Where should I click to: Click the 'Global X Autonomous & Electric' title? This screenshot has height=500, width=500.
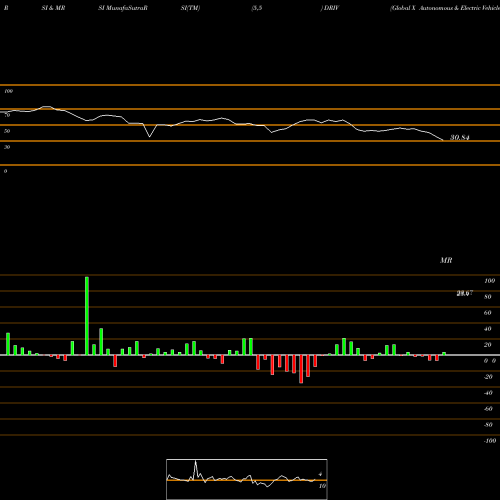point(445,8)
